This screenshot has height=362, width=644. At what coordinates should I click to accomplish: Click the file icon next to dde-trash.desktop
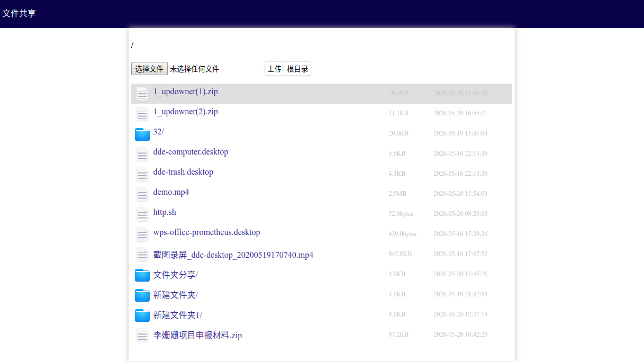pyautogui.click(x=142, y=174)
